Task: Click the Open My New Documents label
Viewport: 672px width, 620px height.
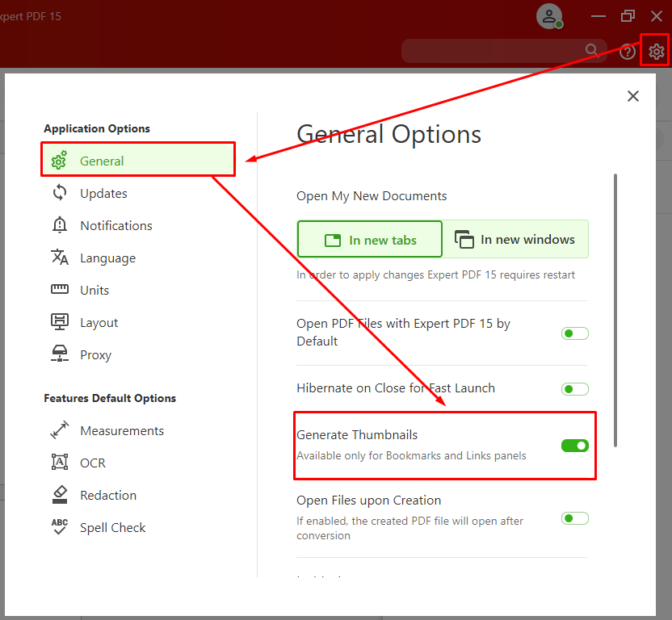Action: tap(372, 196)
